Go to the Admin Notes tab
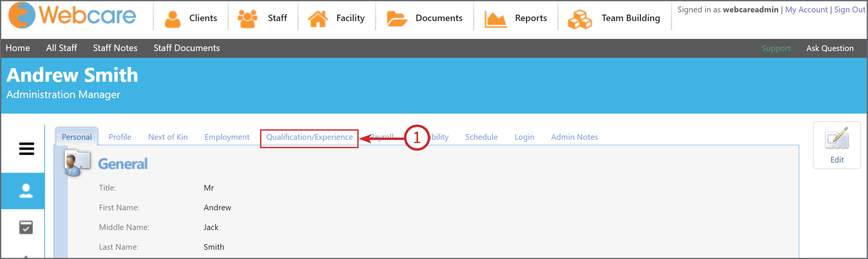The height and width of the screenshot is (259, 868). tap(574, 137)
